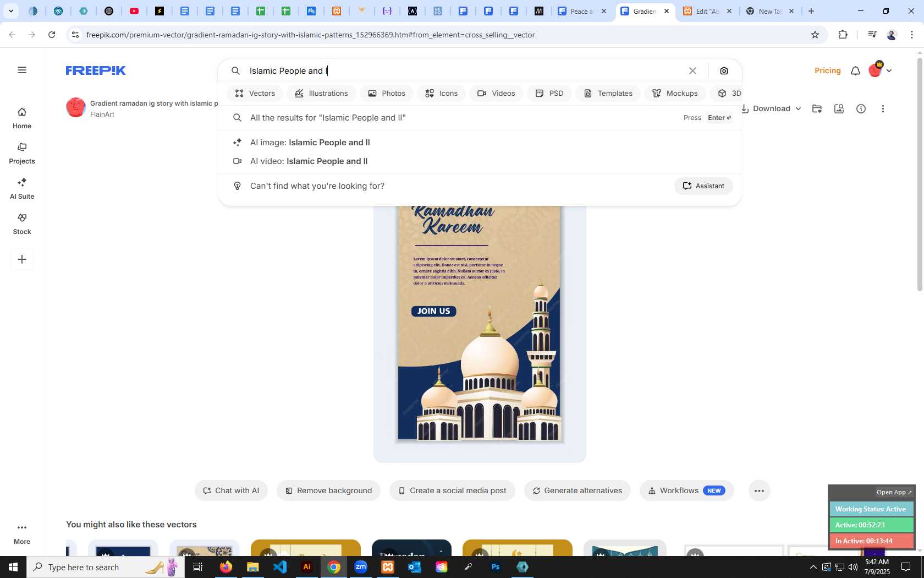
Task: Save to collection folder icon
Action: pos(817,108)
